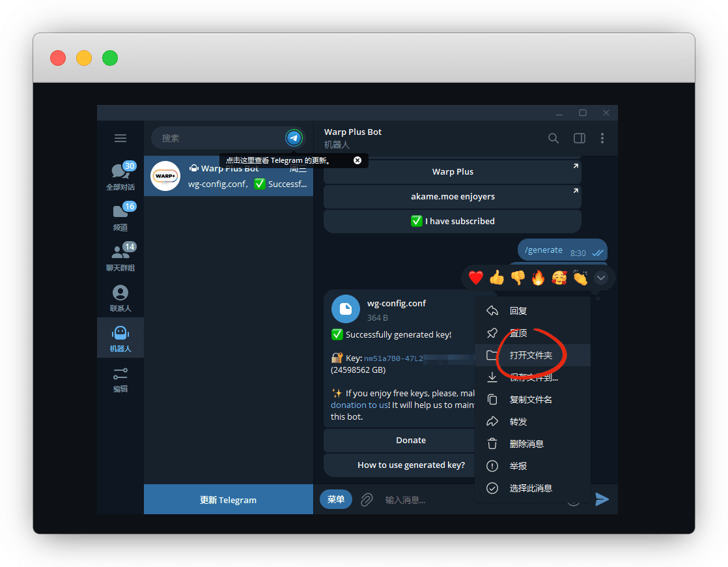Click the search input field
Viewport: 728px width, 567px height.
point(218,138)
